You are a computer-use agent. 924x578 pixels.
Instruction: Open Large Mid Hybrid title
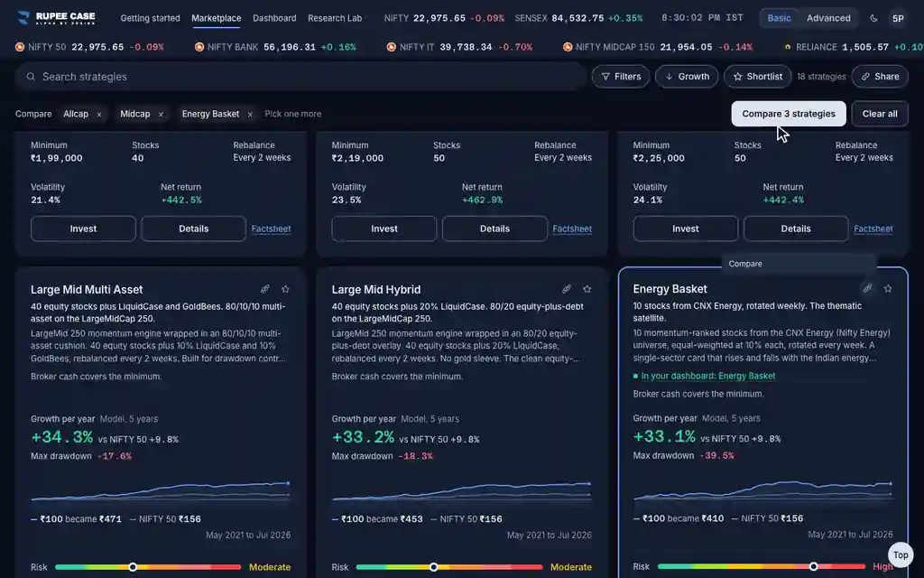tap(376, 290)
